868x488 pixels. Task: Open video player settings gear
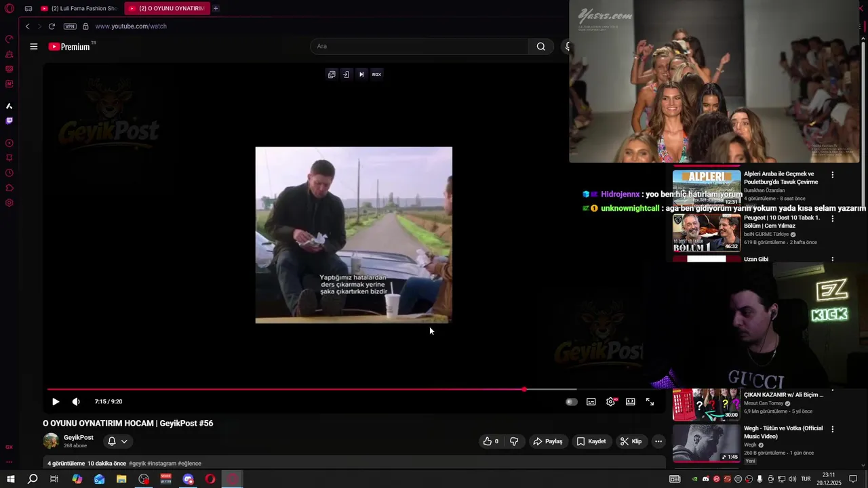tap(611, 402)
